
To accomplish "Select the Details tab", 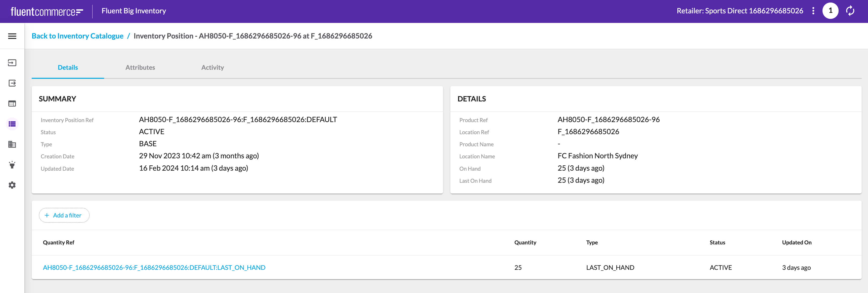I will (x=68, y=67).
